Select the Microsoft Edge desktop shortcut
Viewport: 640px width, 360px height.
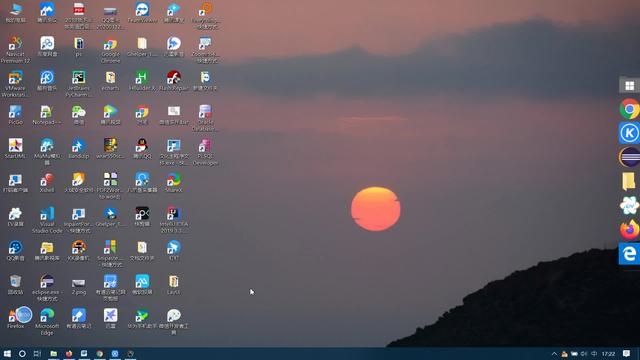pos(47,322)
